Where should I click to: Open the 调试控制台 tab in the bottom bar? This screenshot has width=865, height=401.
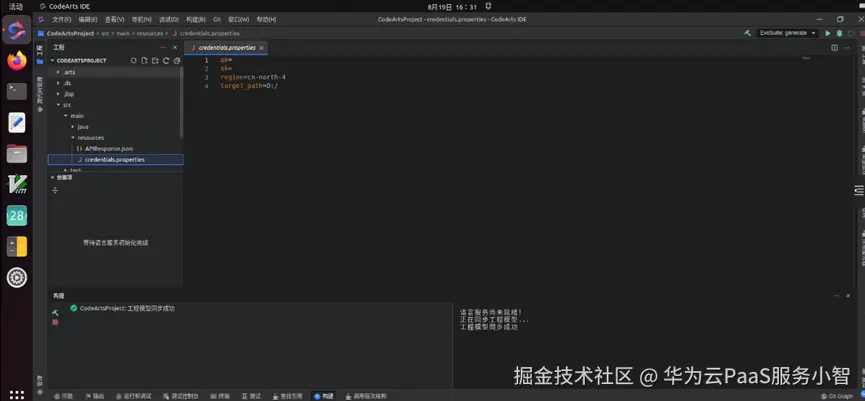181,396
